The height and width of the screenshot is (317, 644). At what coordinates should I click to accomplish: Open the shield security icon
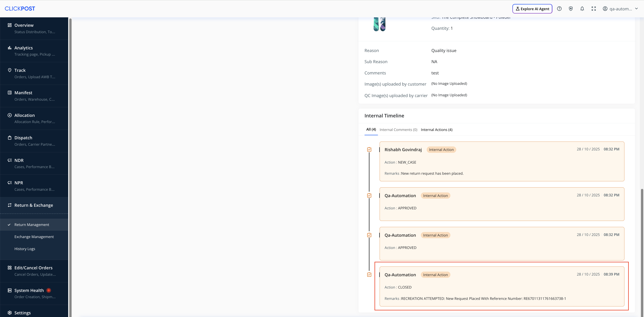[571, 9]
